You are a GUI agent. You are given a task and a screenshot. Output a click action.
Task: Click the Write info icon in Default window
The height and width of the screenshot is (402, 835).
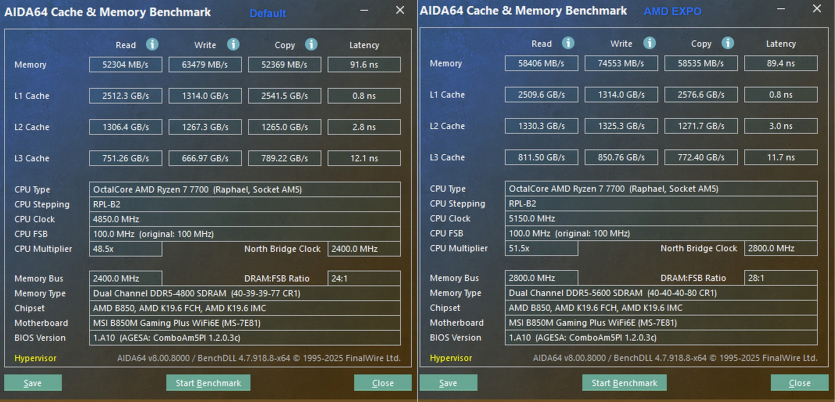coord(232,45)
